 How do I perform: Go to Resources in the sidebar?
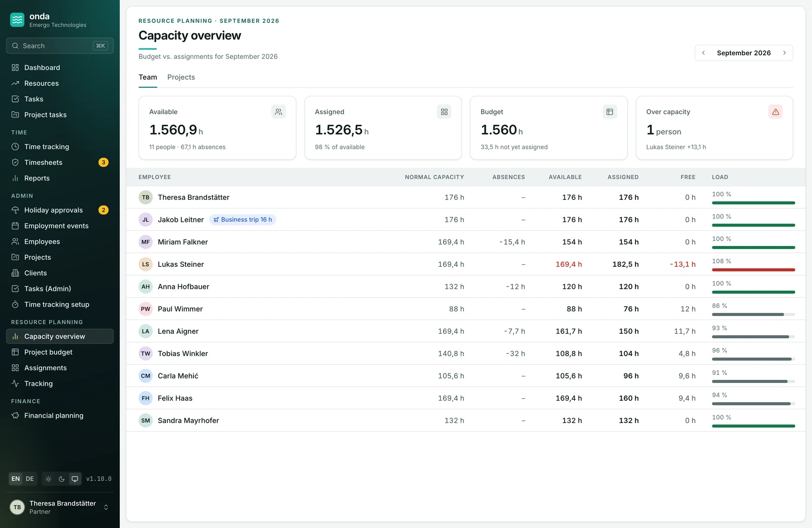[x=60, y=83]
